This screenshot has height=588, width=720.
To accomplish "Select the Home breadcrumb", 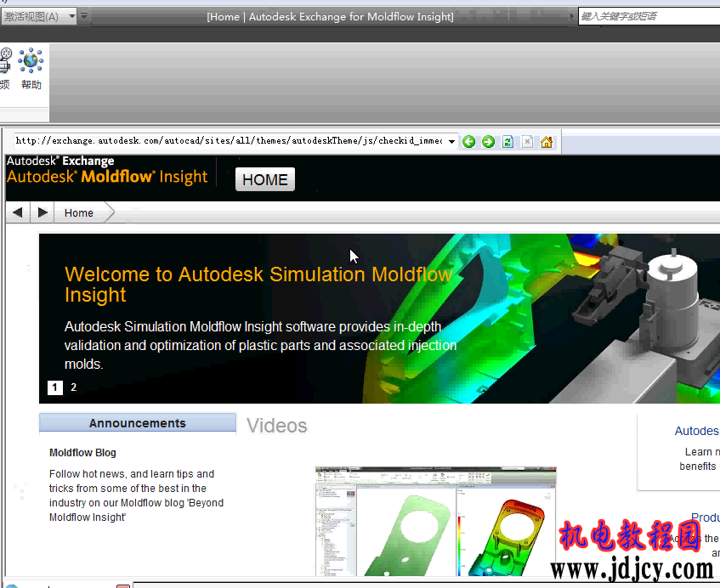I will (79, 213).
